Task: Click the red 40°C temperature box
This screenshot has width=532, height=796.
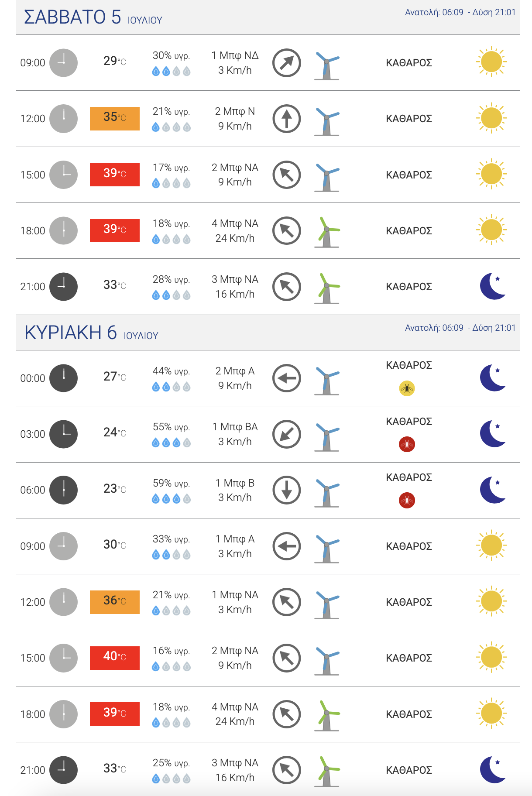Action: [x=115, y=658]
